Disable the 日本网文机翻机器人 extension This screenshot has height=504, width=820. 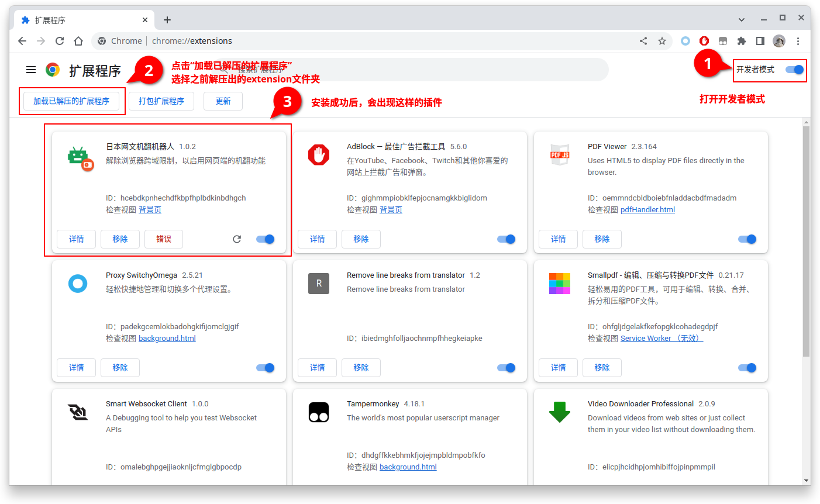pyautogui.click(x=266, y=239)
